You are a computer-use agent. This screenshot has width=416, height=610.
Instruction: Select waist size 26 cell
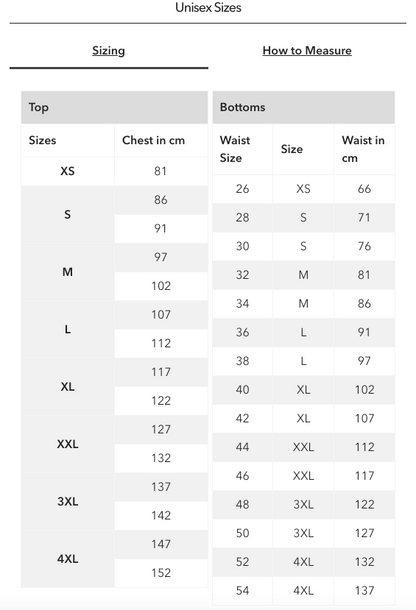(x=242, y=189)
